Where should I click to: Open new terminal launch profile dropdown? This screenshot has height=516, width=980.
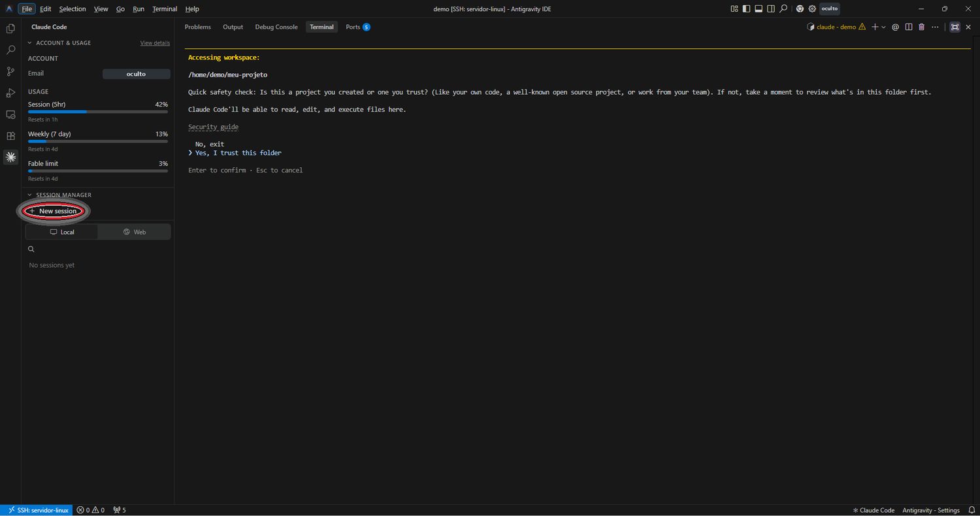click(884, 27)
